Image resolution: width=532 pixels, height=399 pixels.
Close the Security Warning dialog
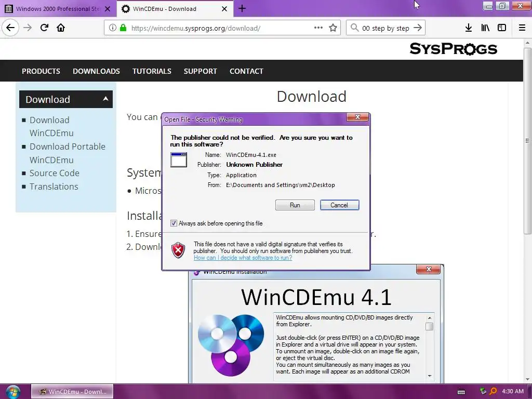click(357, 117)
